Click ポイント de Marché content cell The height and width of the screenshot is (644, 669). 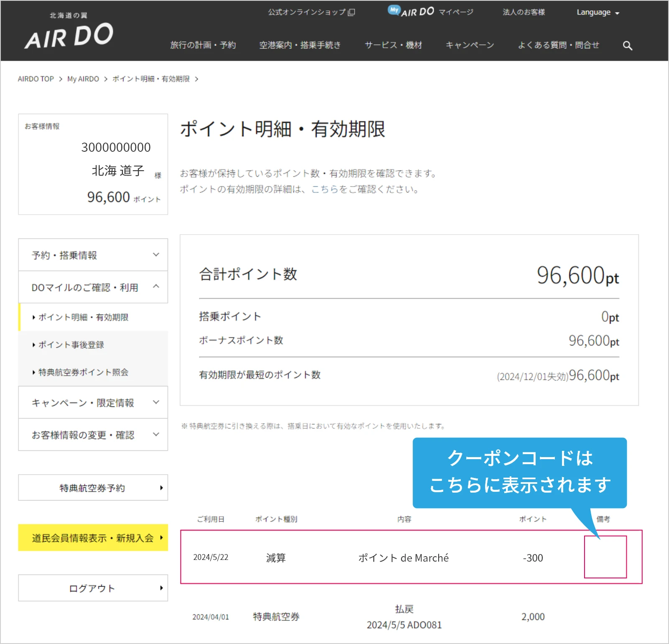(x=403, y=558)
